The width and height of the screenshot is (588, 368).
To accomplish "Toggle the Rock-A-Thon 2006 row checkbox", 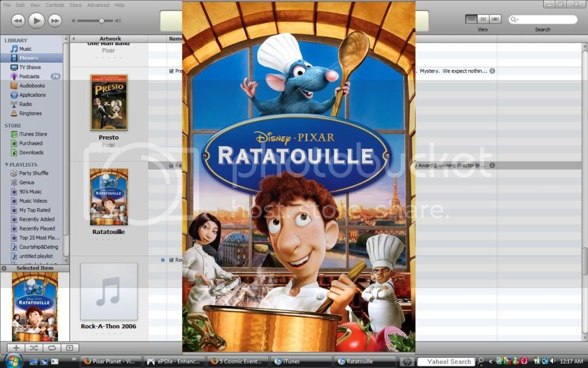I will click(171, 260).
